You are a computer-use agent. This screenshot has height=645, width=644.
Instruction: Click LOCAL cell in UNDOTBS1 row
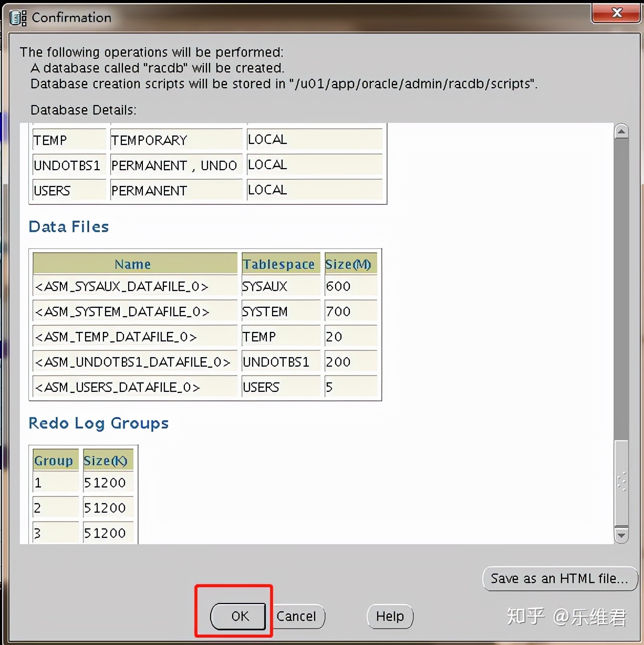[315, 164]
